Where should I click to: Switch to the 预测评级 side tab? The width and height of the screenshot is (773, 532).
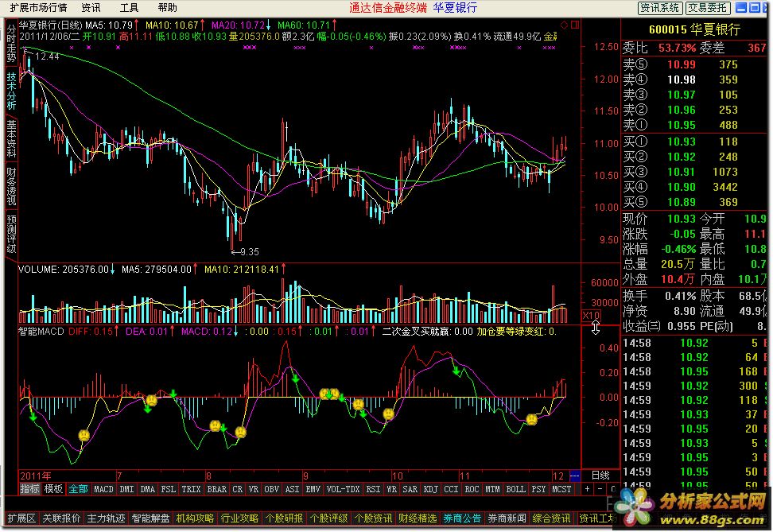point(11,234)
